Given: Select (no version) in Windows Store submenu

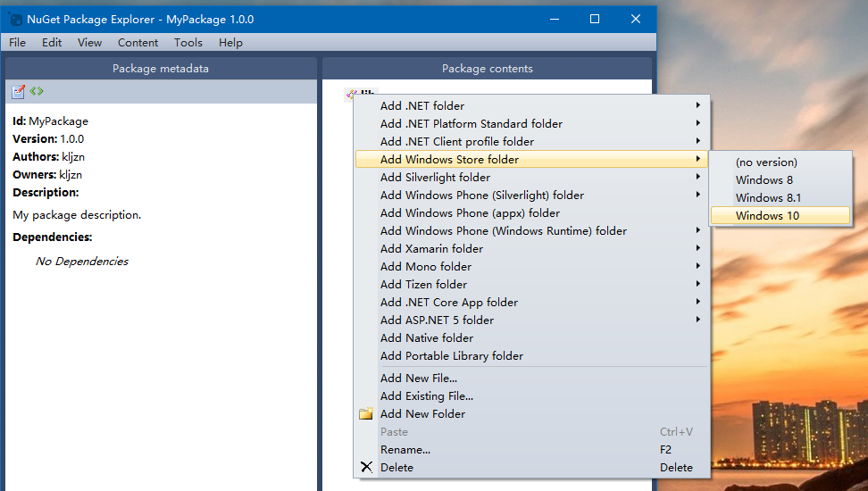Looking at the screenshot, I should pos(780,162).
